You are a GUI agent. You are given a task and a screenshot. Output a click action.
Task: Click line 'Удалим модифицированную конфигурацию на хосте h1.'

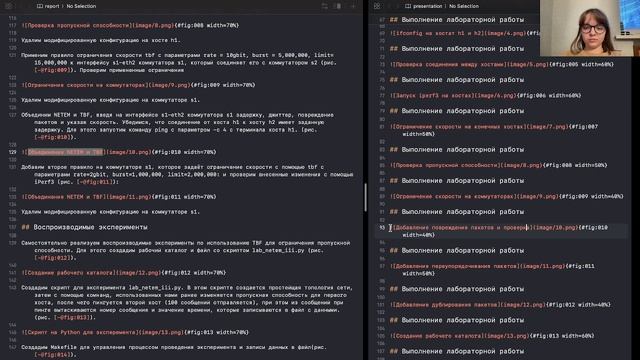(x=100, y=40)
